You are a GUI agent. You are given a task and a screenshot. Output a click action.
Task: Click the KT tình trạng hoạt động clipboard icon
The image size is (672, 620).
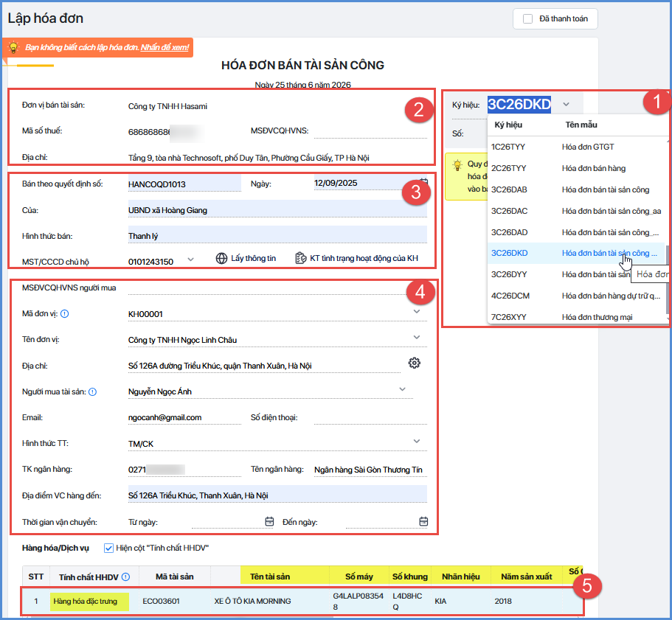(x=301, y=258)
